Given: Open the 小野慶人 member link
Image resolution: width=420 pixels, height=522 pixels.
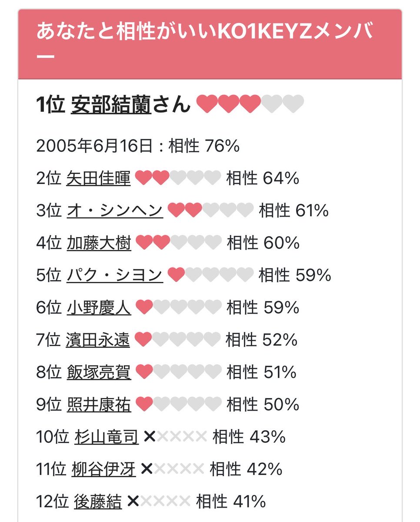Looking at the screenshot, I should click(x=99, y=308).
